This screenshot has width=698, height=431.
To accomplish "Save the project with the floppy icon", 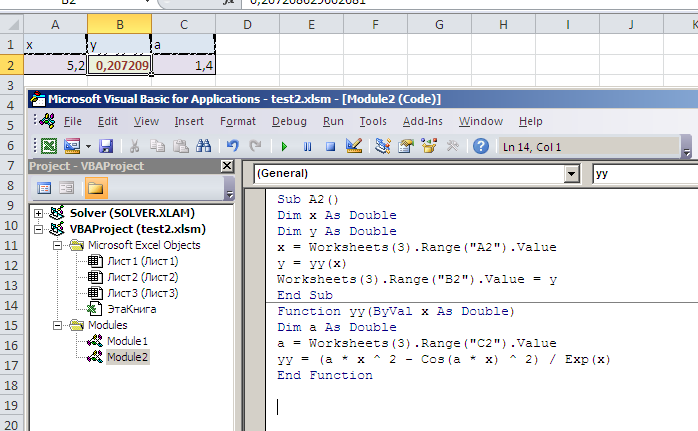I will click(x=106, y=146).
